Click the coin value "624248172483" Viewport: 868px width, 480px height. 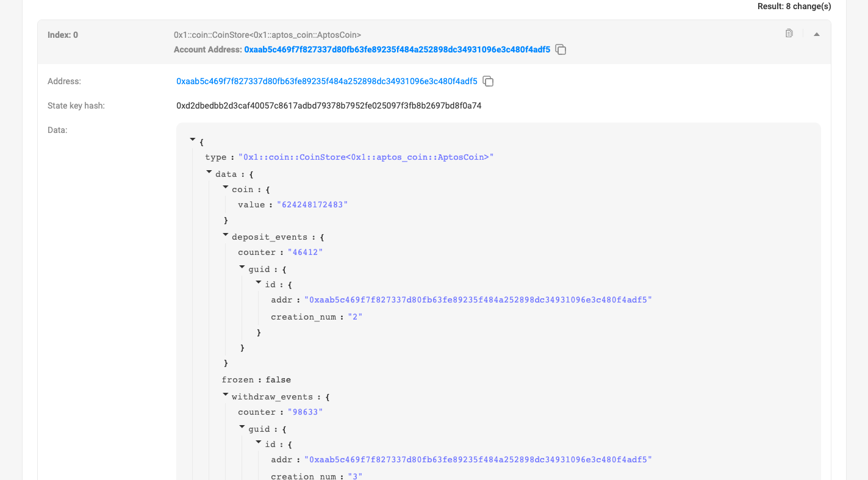[x=312, y=205]
